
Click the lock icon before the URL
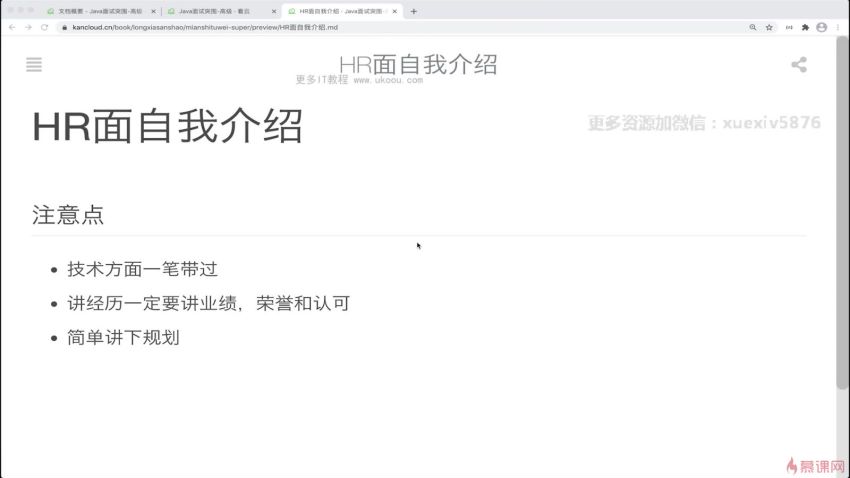(64, 27)
